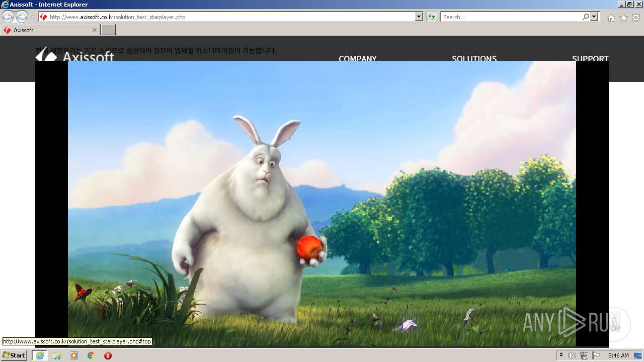Viewport: 644px width, 362px height.
Task: Open the Tools gear menu
Action: tap(636, 18)
